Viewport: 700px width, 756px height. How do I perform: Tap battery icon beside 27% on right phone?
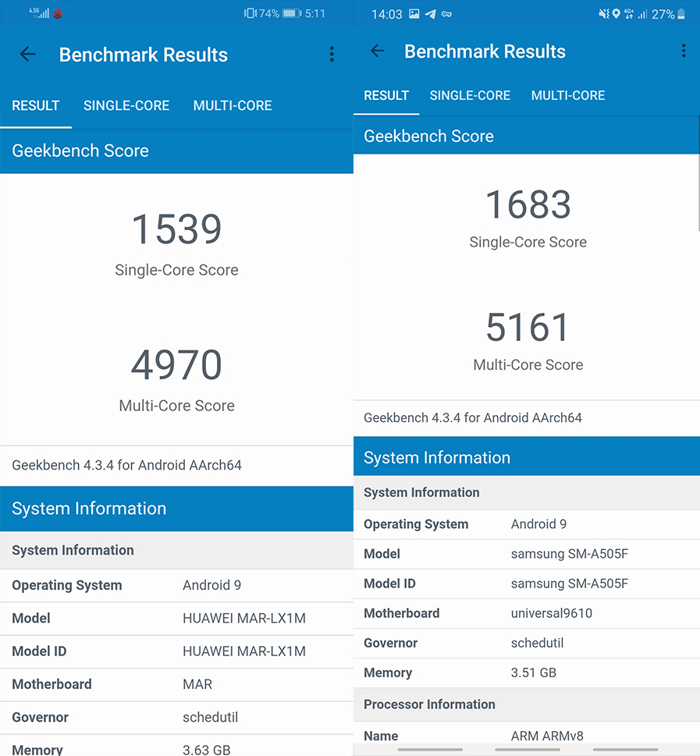681,14
